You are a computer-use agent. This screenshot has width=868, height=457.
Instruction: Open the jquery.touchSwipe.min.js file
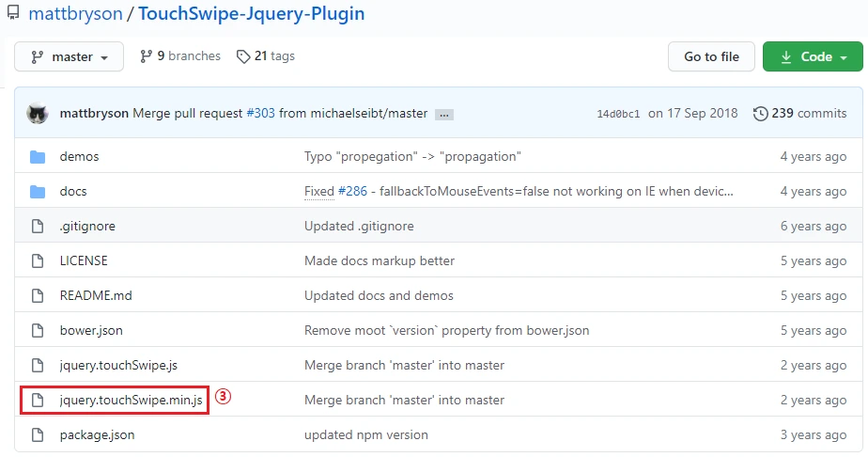point(131,400)
